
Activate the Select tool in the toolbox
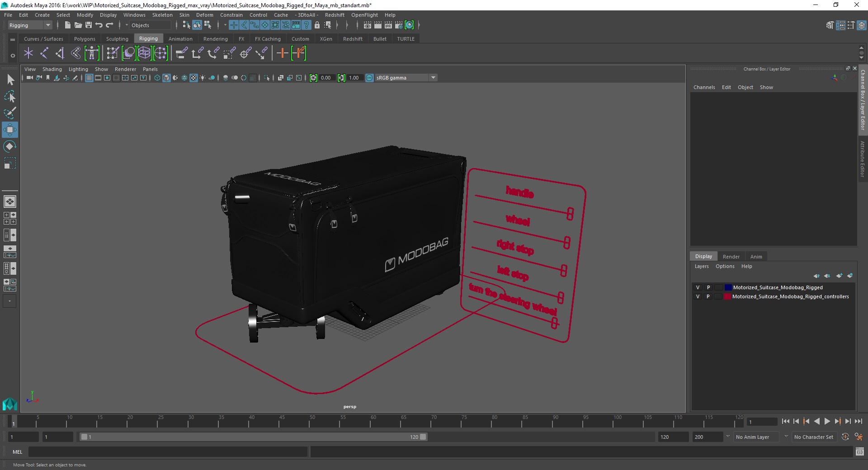(10, 80)
